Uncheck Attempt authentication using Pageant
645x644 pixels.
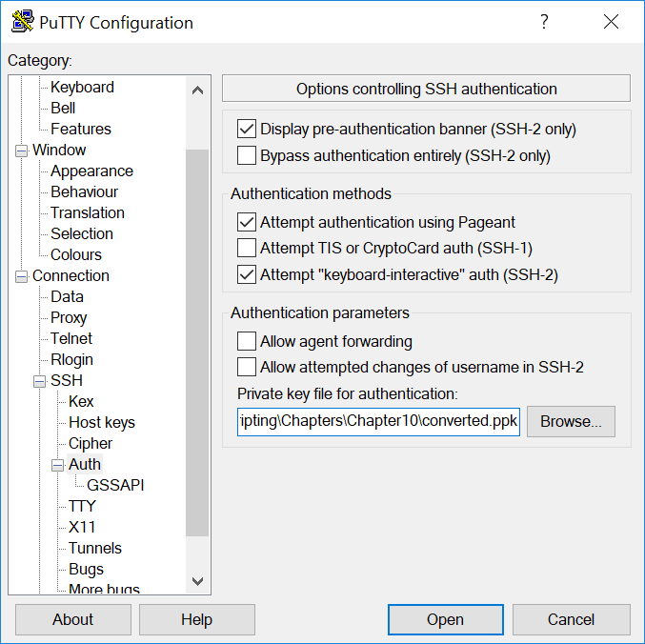247,222
